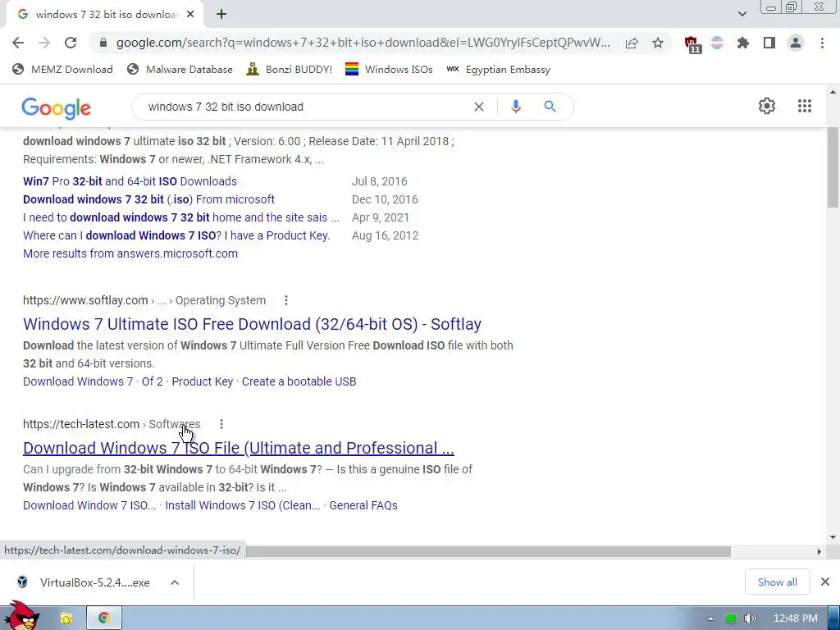Switch to Chrome in the taskbar
Screen dimensions: 840x630
(x=104, y=618)
